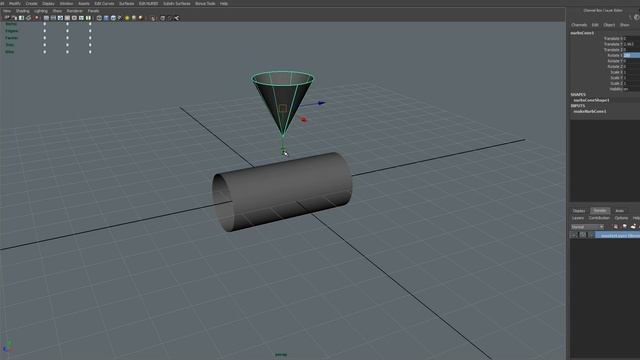The width and height of the screenshot is (640, 360).
Task: Click the makeNurbCone1 input node
Action: click(x=590, y=111)
